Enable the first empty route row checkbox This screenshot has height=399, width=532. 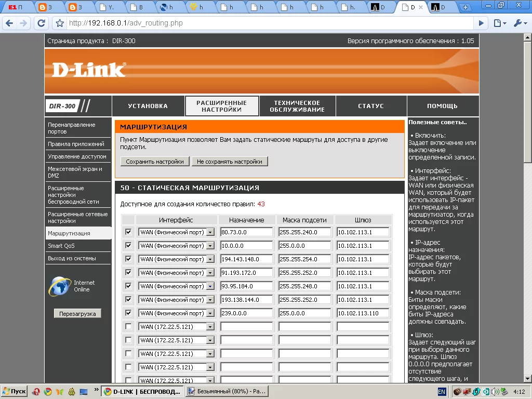tap(128, 326)
